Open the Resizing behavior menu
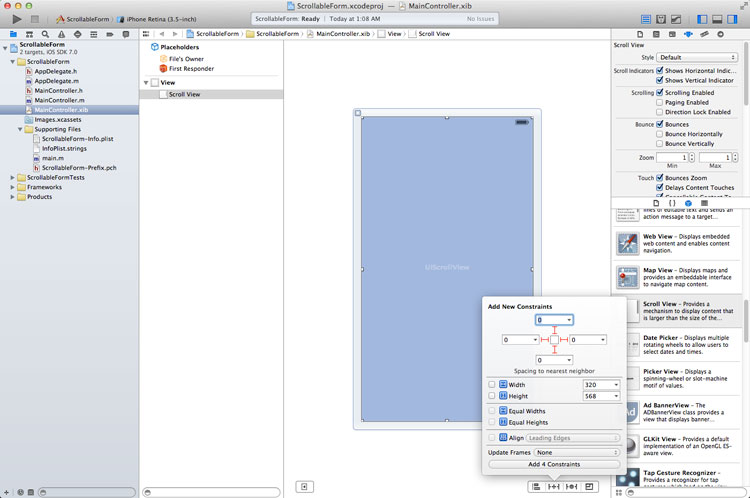 click(x=589, y=487)
